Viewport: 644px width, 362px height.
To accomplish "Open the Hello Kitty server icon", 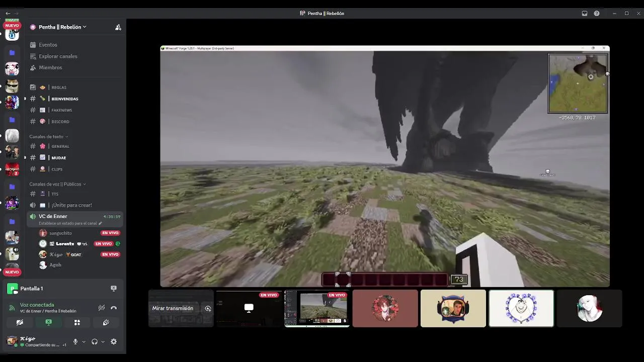I will (12, 68).
